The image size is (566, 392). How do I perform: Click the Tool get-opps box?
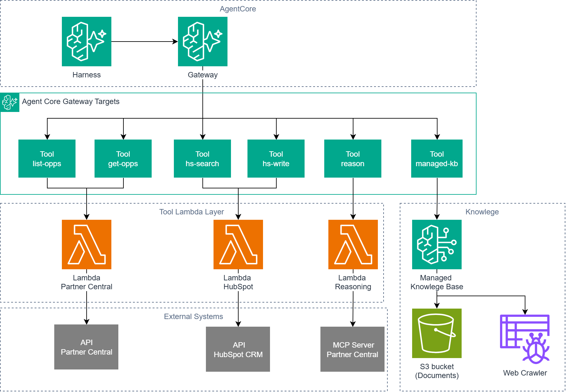pyautogui.click(x=123, y=159)
